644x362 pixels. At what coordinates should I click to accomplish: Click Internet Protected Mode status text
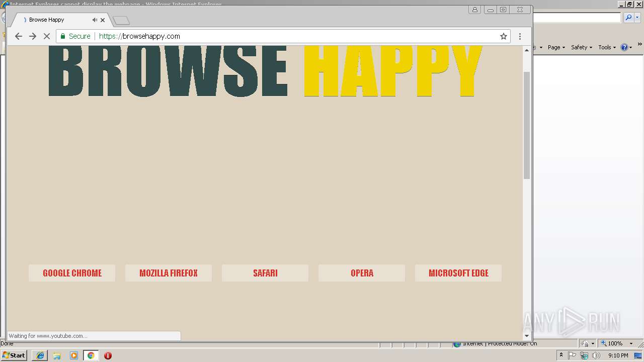pyautogui.click(x=500, y=343)
